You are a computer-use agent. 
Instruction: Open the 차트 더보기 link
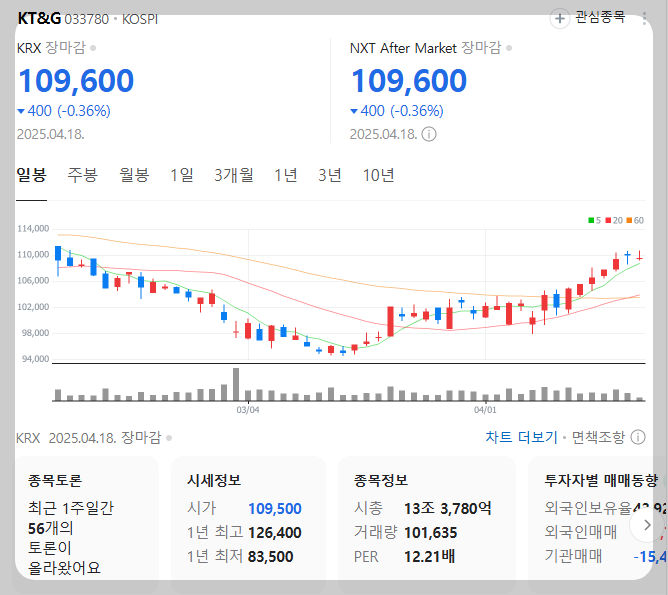pos(521,437)
